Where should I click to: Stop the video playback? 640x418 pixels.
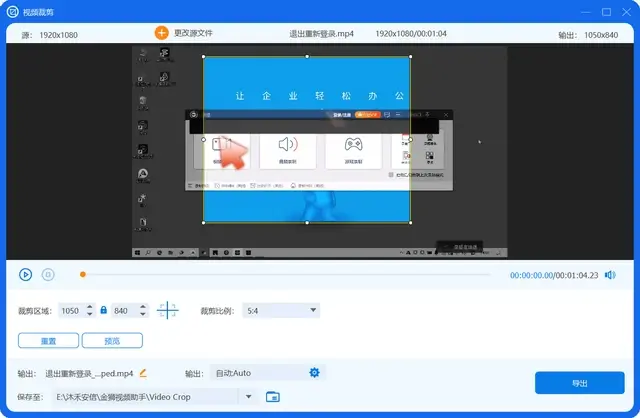(x=48, y=275)
